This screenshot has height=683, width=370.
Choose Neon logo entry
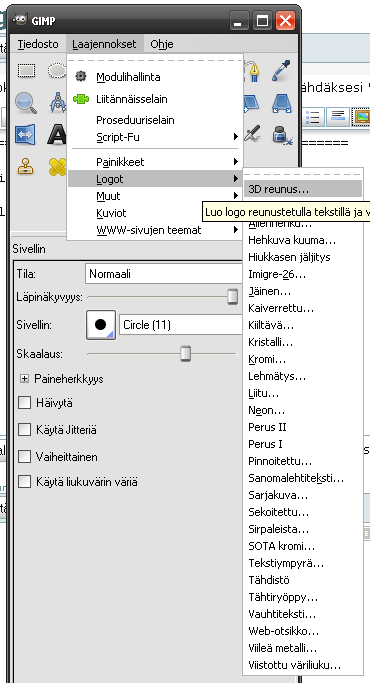click(x=303, y=410)
